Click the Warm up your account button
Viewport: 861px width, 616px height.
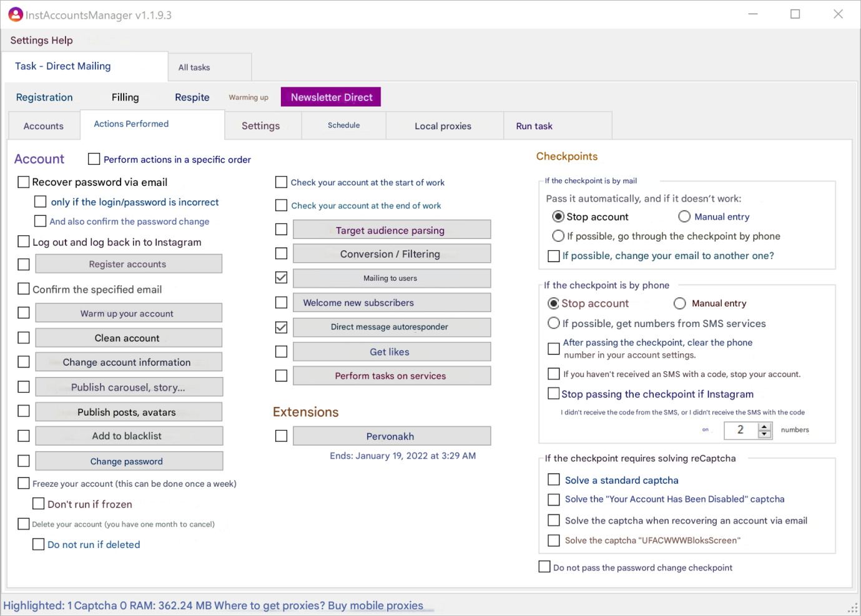pyautogui.click(x=127, y=313)
